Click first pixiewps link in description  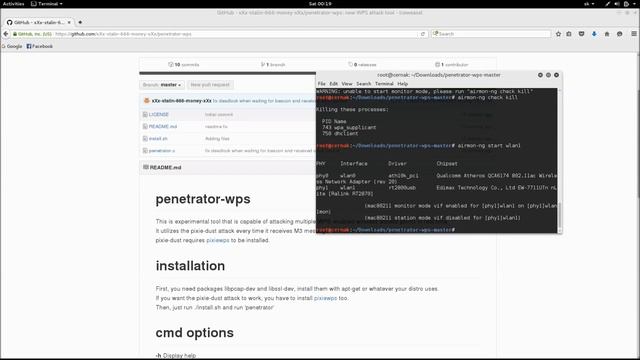click(218, 240)
